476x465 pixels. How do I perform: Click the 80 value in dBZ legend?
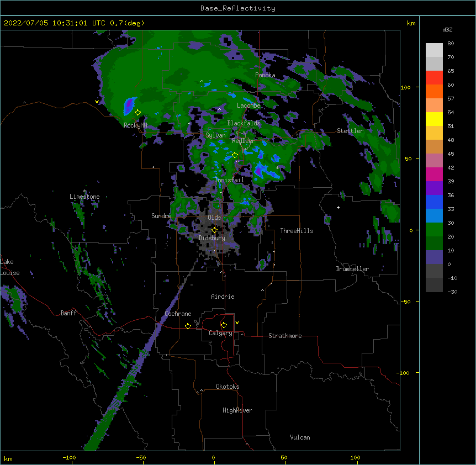click(451, 44)
